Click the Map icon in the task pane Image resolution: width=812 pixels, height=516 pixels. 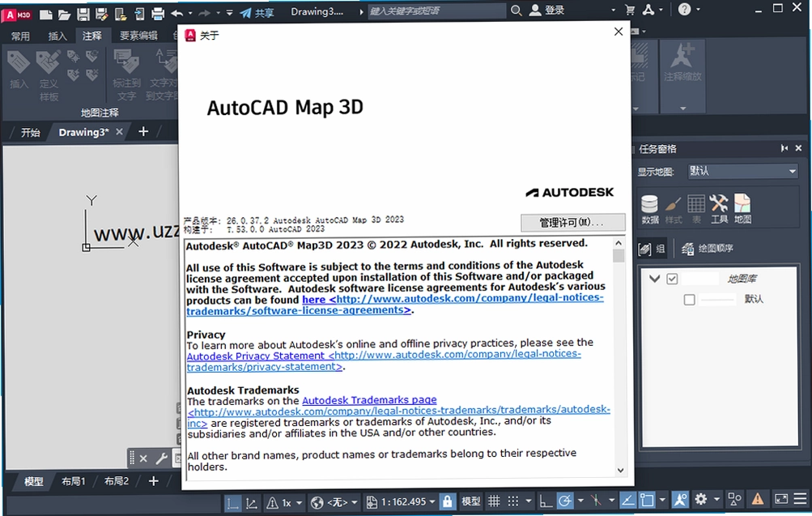point(742,209)
